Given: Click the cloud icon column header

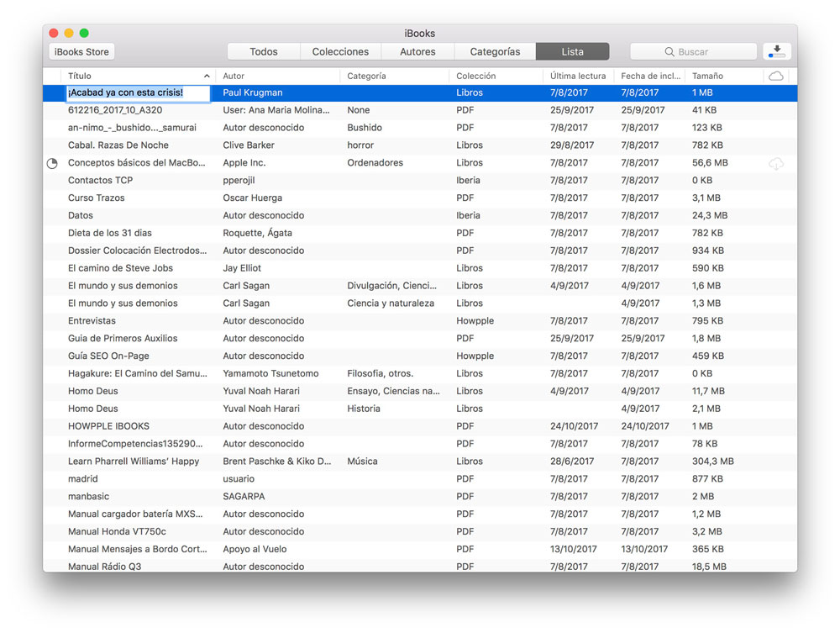Looking at the screenshot, I should [776, 76].
